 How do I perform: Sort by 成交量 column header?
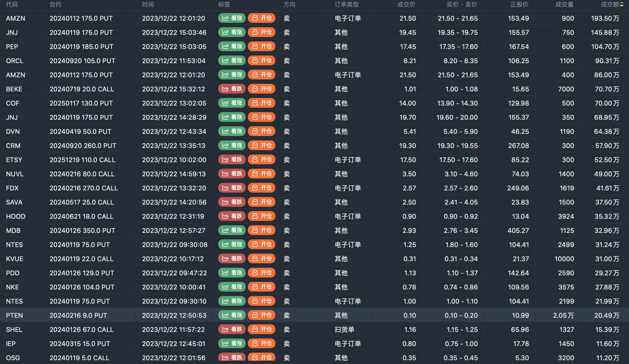(x=564, y=5)
